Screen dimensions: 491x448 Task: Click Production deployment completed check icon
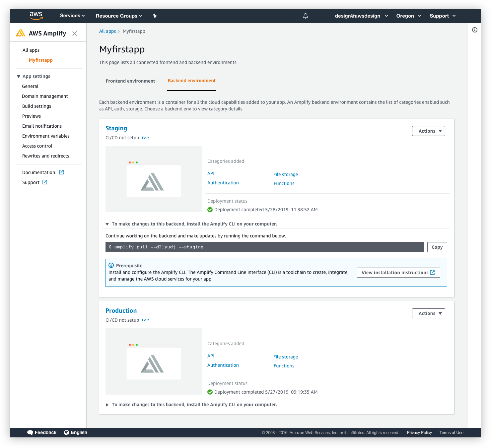tap(210, 392)
